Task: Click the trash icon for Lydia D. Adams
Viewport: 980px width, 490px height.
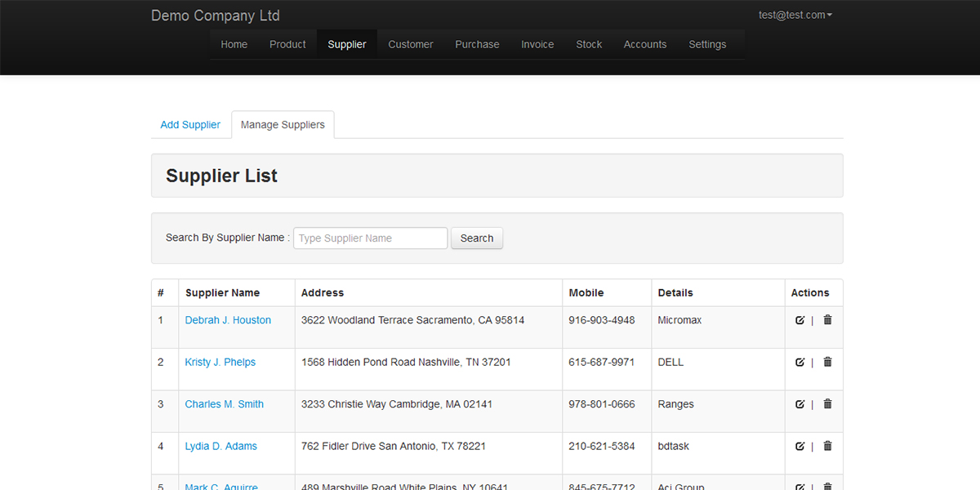Action: [827, 446]
